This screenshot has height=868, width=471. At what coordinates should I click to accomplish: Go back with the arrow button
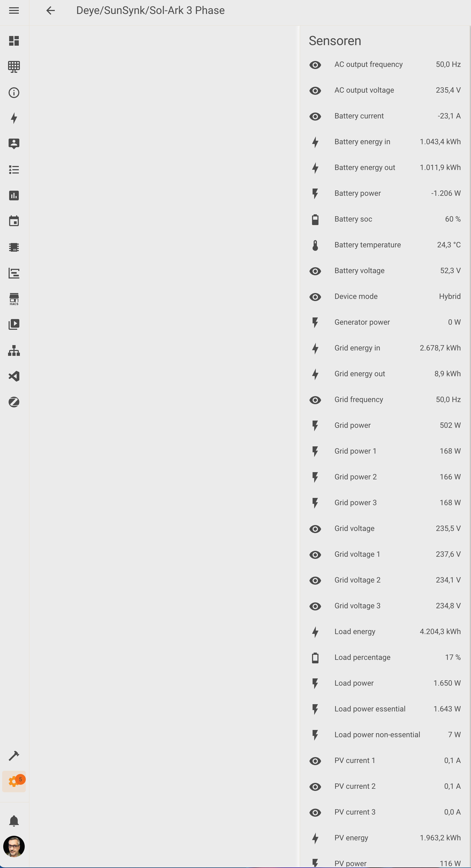tap(50, 10)
